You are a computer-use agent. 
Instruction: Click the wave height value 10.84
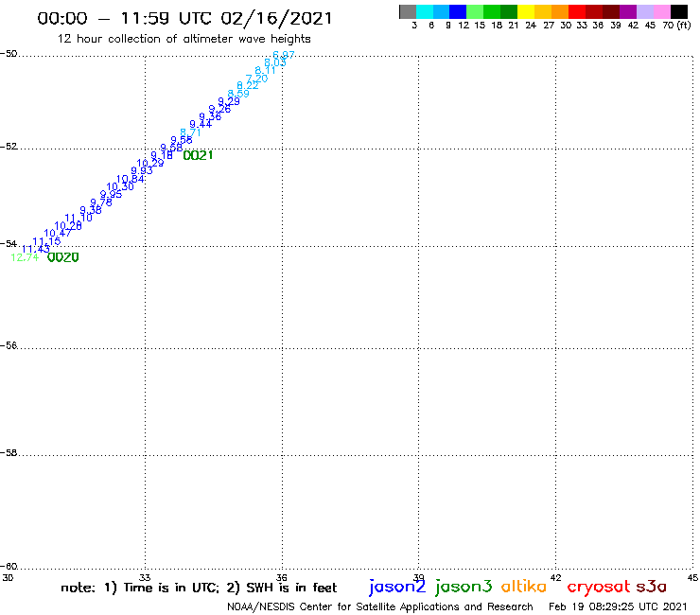coord(131,180)
